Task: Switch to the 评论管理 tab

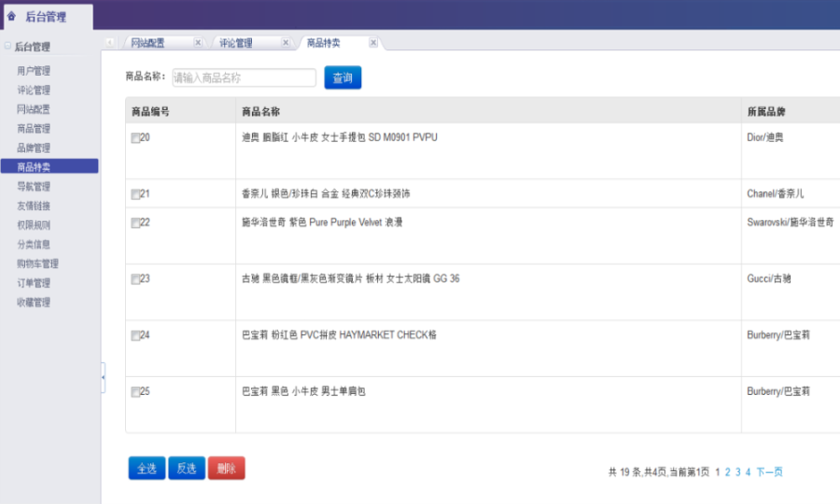Action: 236,43
